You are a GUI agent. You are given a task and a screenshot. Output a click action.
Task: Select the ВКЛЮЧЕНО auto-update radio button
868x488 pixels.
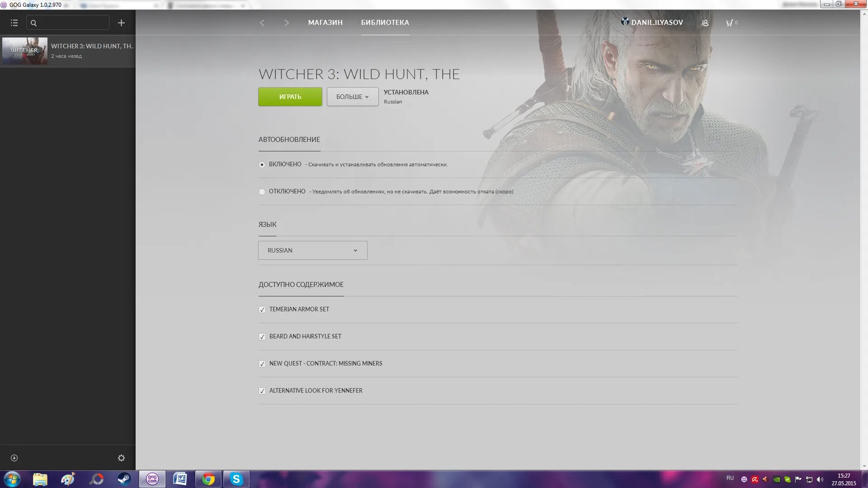click(262, 165)
